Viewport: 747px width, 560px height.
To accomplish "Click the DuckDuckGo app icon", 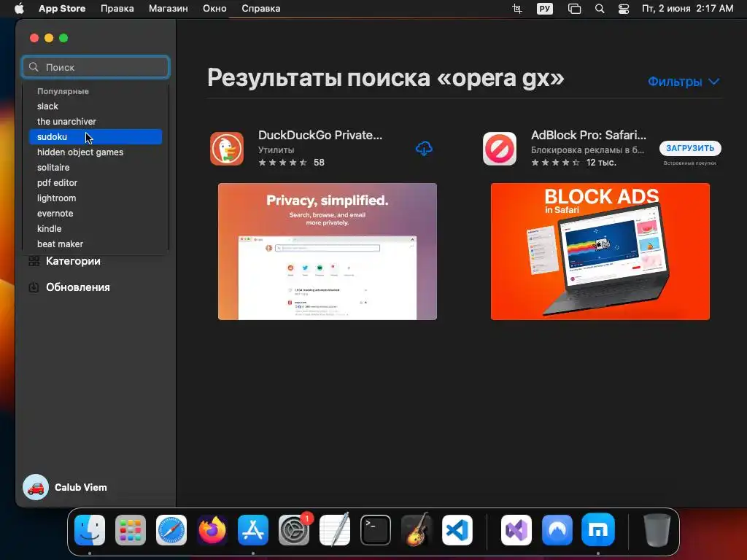I will click(227, 149).
